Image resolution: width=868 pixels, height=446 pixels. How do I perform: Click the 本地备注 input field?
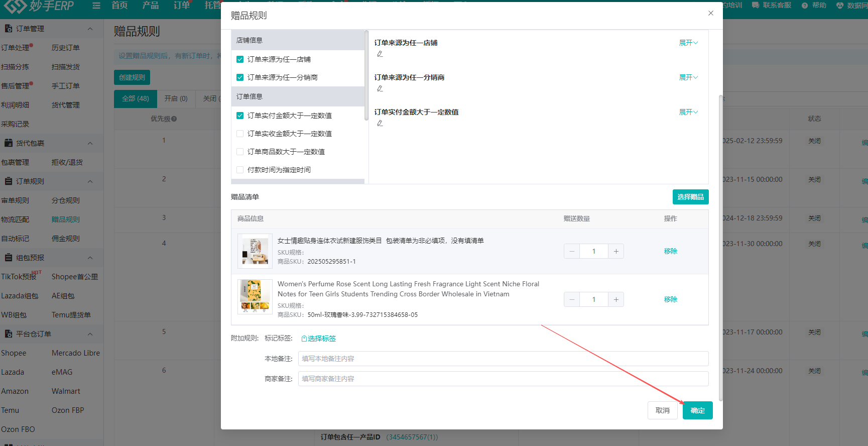(x=504, y=359)
